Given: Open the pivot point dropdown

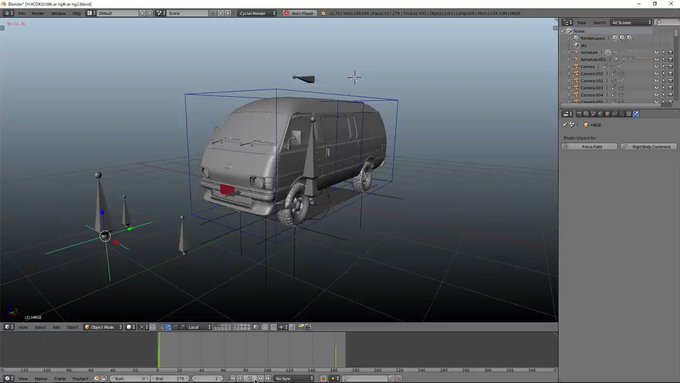Looking at the screenshot, I should tap(144, 327).
